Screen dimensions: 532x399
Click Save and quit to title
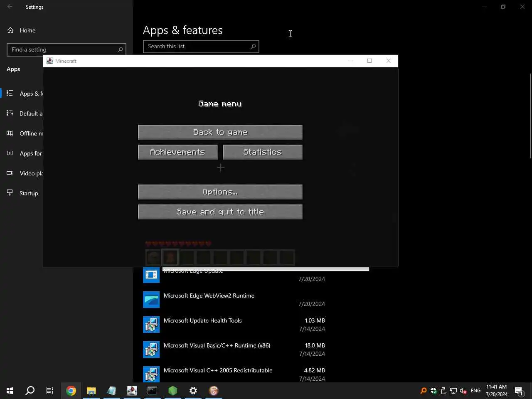coord(220,212)
